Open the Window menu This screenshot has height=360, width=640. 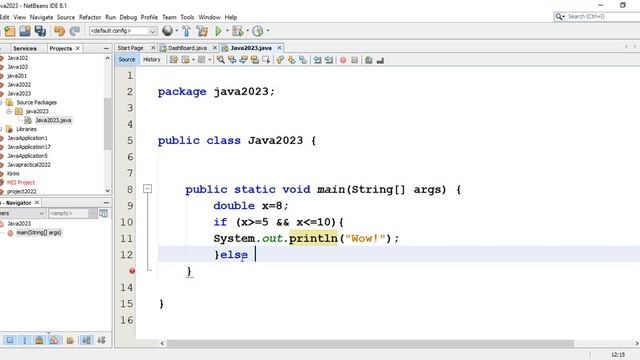click(209, 17)
